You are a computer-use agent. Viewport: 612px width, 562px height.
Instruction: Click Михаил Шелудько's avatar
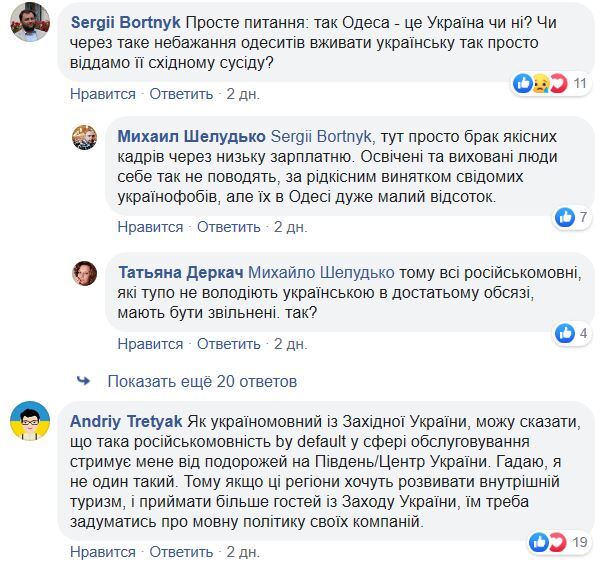click(x=85, y=137)
